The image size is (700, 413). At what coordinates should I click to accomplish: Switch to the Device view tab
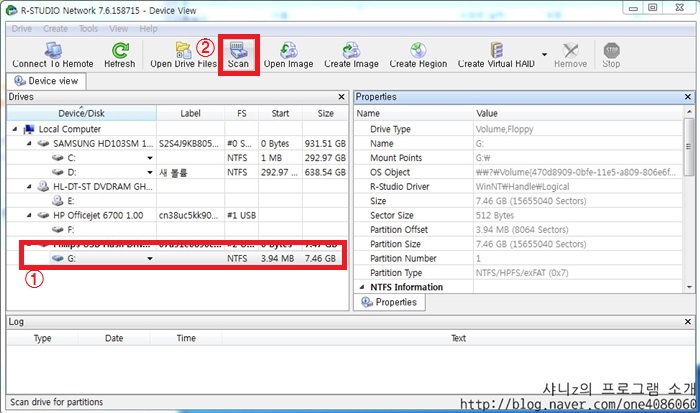pos(46,81)
